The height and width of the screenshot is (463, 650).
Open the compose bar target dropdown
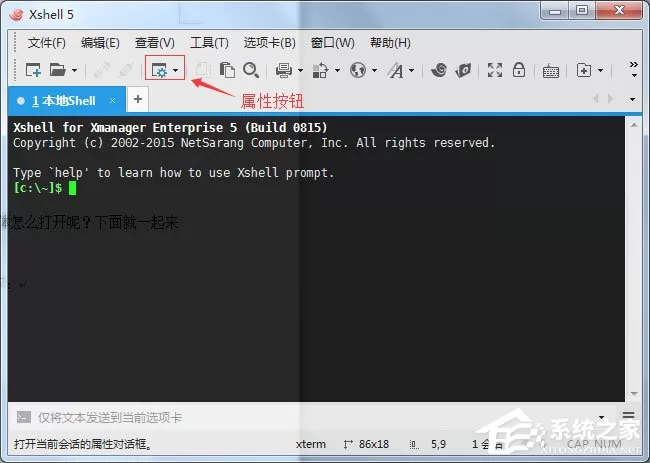click(601, 417)
